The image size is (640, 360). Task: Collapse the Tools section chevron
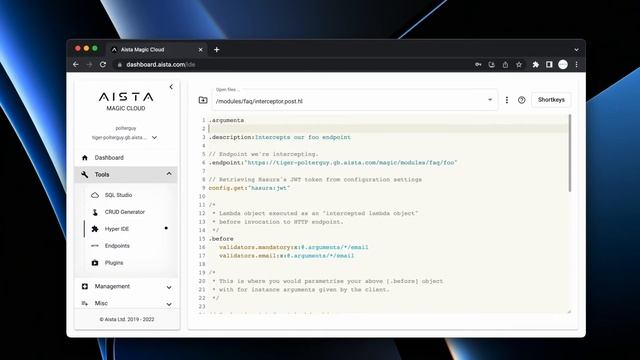[x=169, y=174]
